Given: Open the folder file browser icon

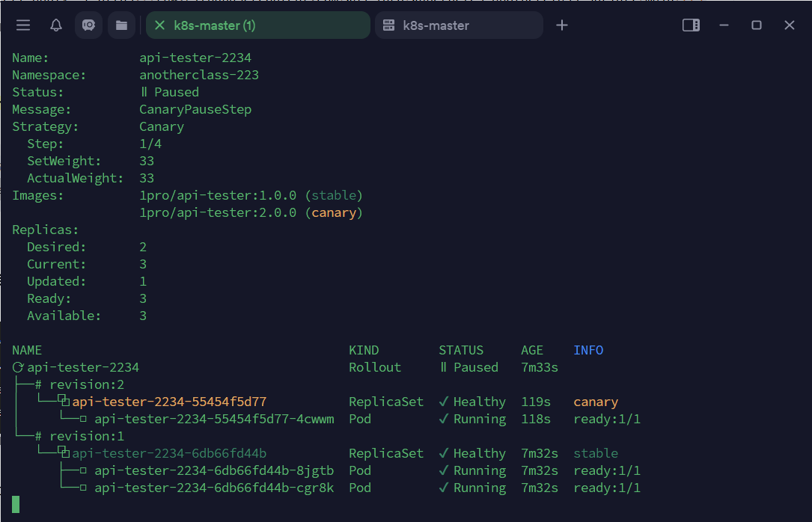Looking at the screenshot, I should [x=121, y=25].
